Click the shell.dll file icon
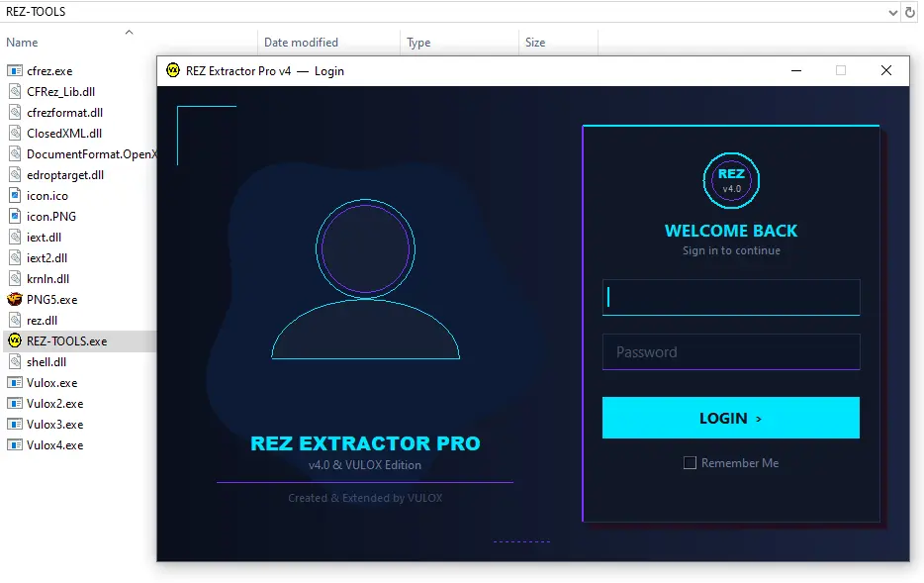The image size is (924, 583). click(15, 361)
